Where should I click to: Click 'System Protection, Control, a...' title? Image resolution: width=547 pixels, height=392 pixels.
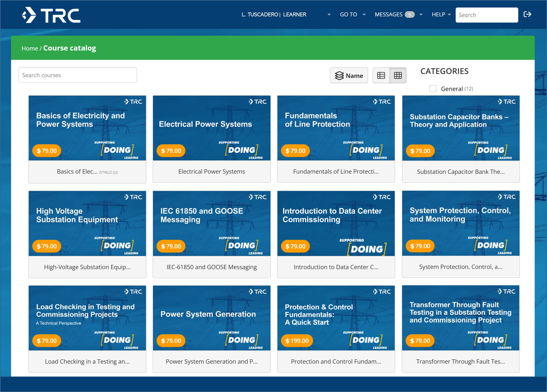click(461, 267)
